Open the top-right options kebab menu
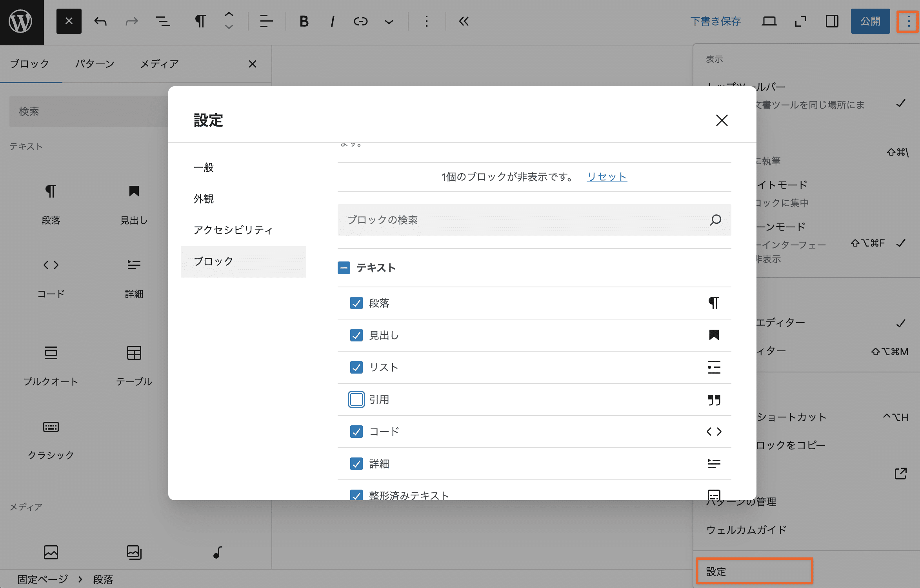 [x=908, y=21]
